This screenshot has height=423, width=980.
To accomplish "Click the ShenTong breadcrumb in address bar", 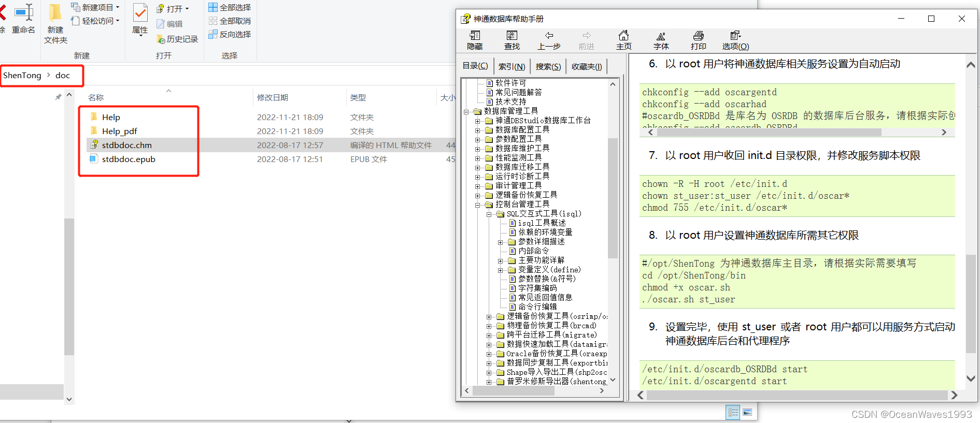I will click(x=22, y=75).
